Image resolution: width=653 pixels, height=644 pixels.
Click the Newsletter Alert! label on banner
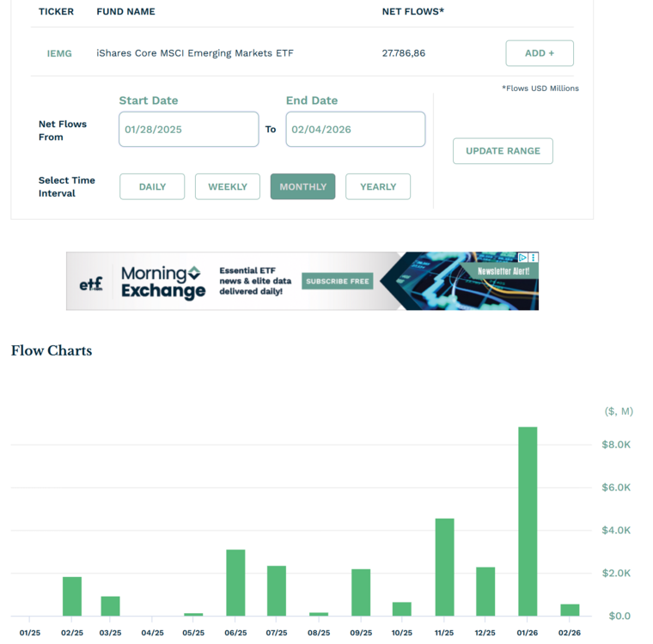coord(503,271)
